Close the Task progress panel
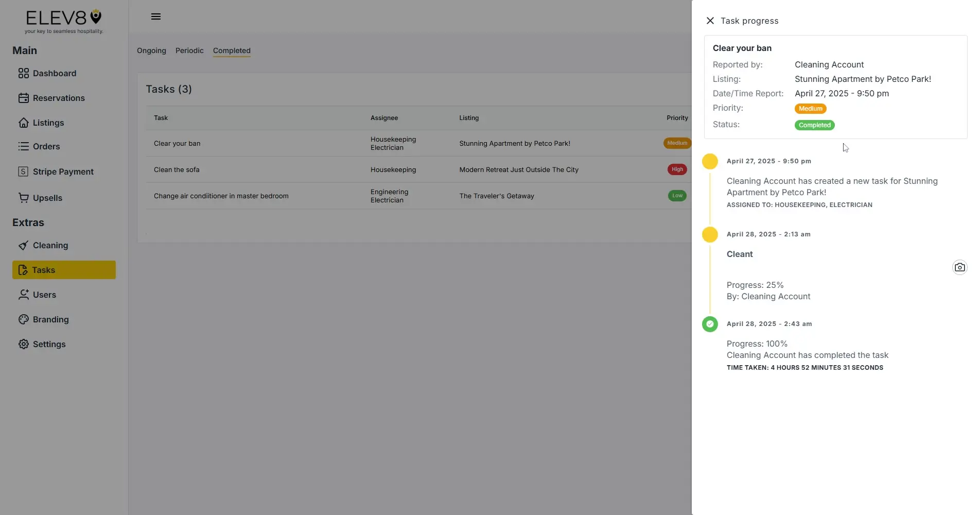Image resolution: width=980 pixels, height=515 pixels. click(710, 21)
